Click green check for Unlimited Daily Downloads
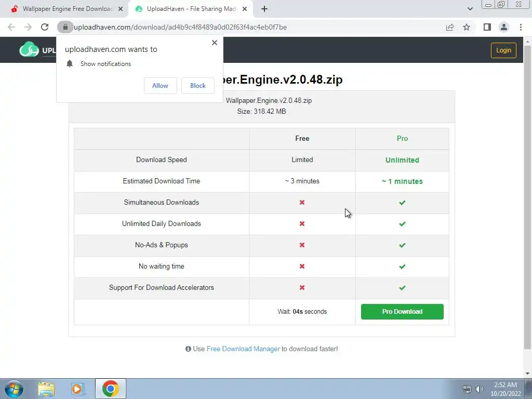The width and height of the screenshot is (532, 399). [402, 224]
